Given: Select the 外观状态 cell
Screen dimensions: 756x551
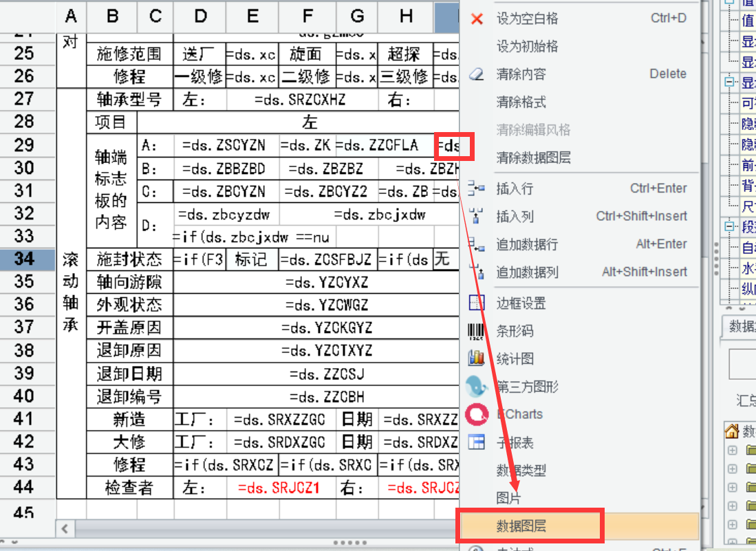Looking at the screenshot, I should [130, 305].
